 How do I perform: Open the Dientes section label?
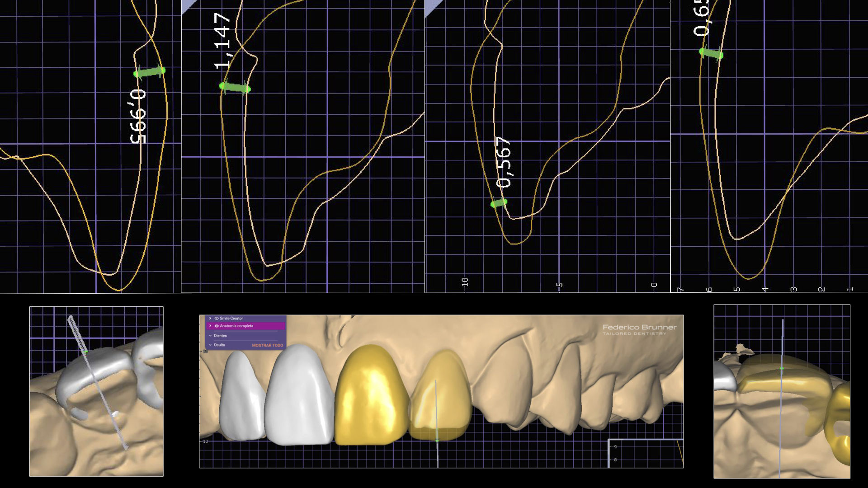click(220, 336)
